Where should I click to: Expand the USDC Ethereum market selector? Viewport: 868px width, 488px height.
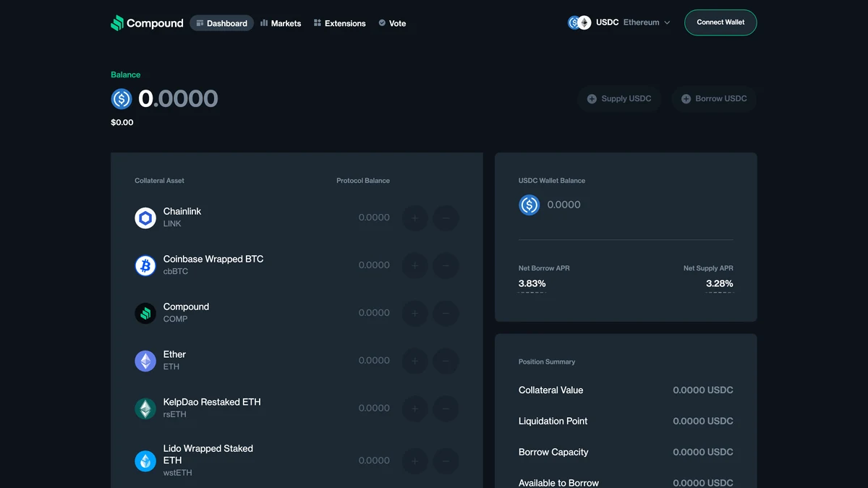[619, 22]
